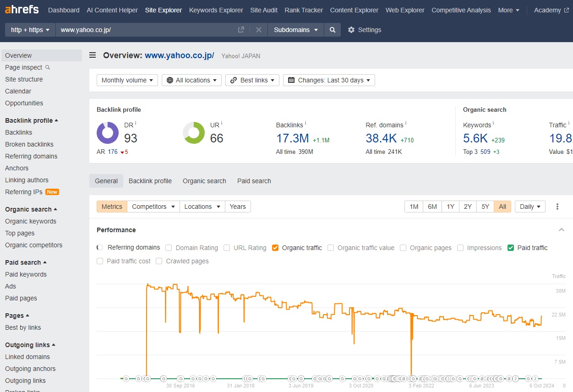Click the '2' update marker near 6 Oct 2024
This screenshot has height=392, width=573.
(535, 379)
